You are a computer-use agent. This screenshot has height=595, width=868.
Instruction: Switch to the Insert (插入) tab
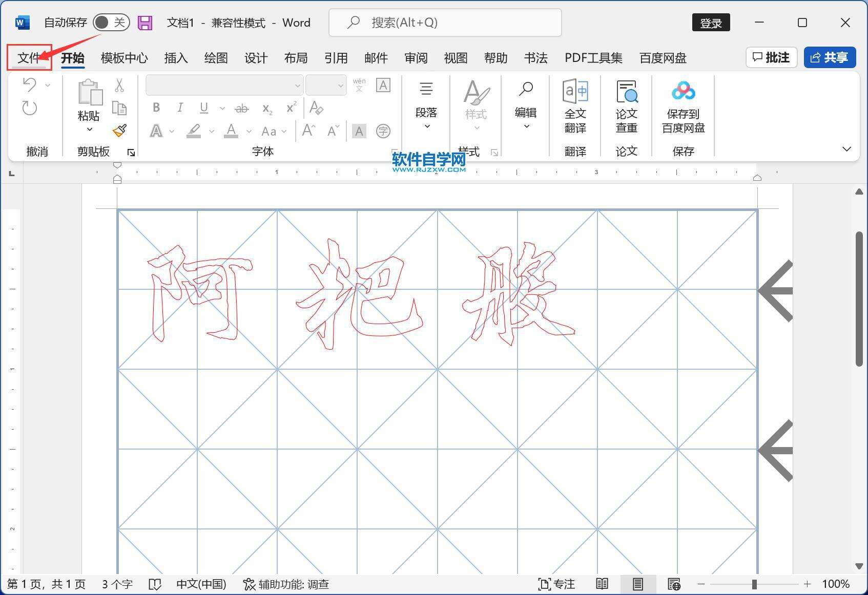point(176,58)
